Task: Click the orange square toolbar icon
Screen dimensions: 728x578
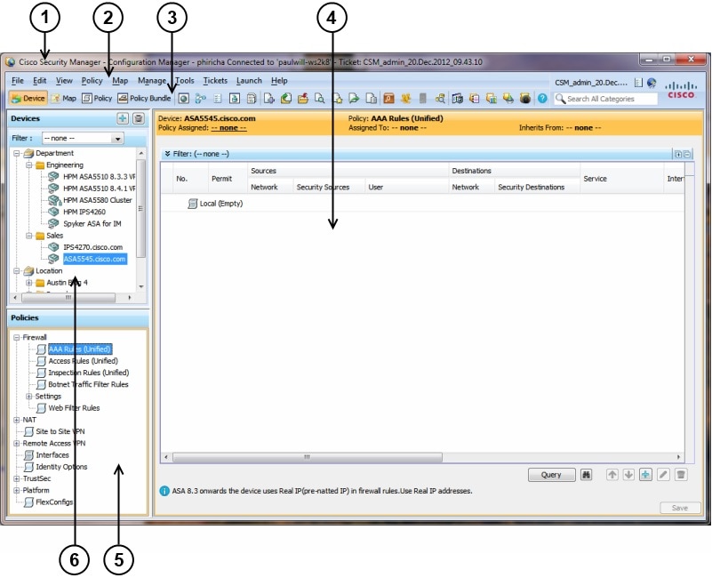Action: click(x=388, y=99)
